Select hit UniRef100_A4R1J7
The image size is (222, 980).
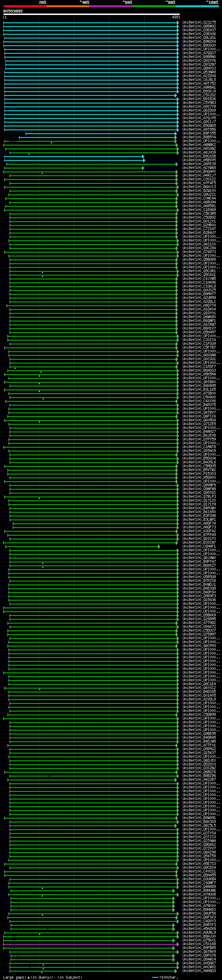click(199, 175)
